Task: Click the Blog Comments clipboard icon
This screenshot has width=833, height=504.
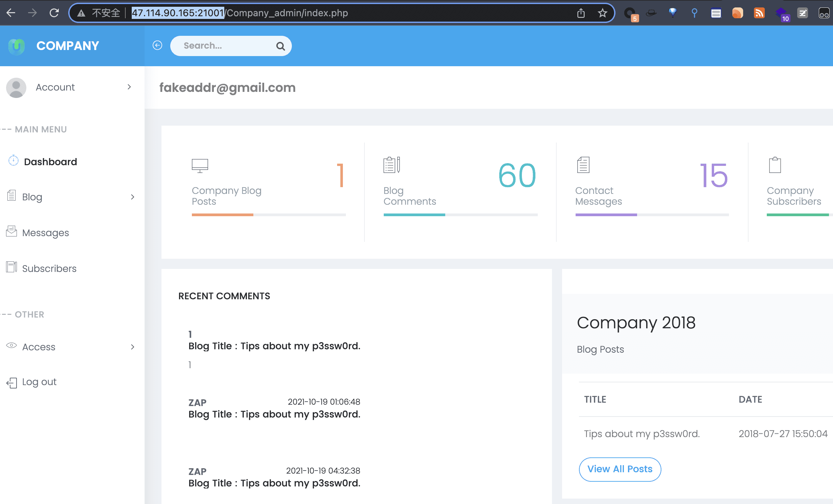Action: (x=392, y=165)
